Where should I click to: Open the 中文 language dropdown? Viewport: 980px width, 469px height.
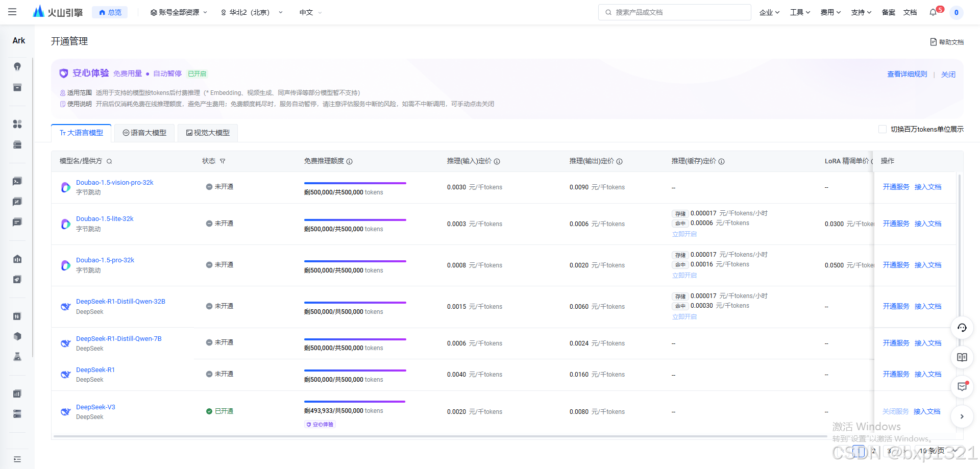click(x=310, y=12)
